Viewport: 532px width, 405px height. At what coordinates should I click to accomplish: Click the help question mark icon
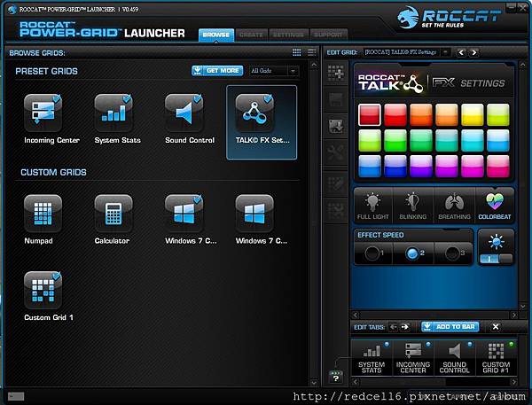[335, 378]
